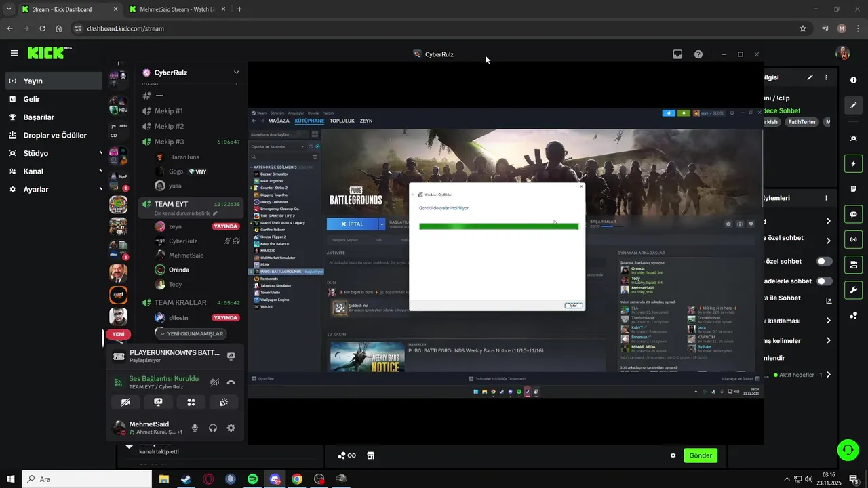Edit stream info with the pencil icon
Screen dimensions: 868x488
[x=810, y=77]
